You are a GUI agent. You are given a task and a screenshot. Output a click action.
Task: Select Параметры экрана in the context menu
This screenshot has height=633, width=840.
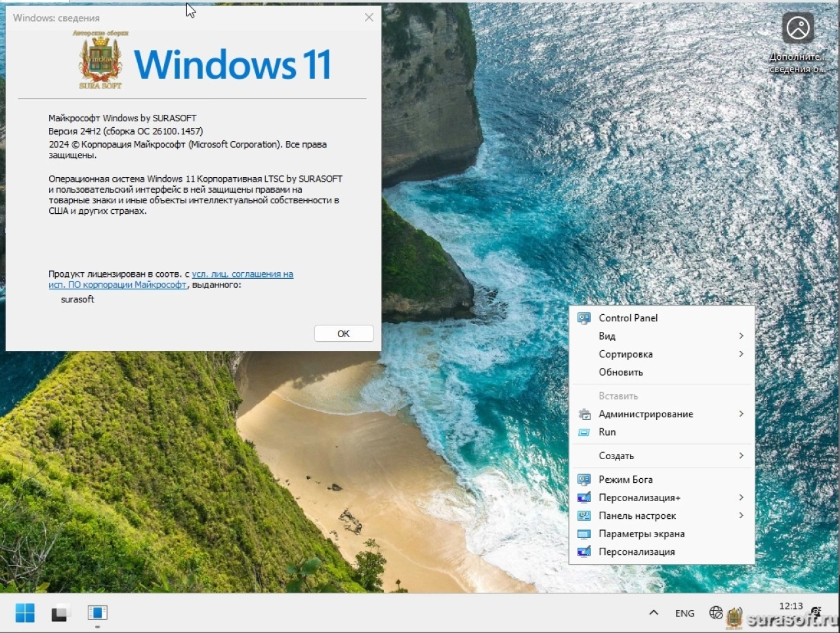point(661,534)
